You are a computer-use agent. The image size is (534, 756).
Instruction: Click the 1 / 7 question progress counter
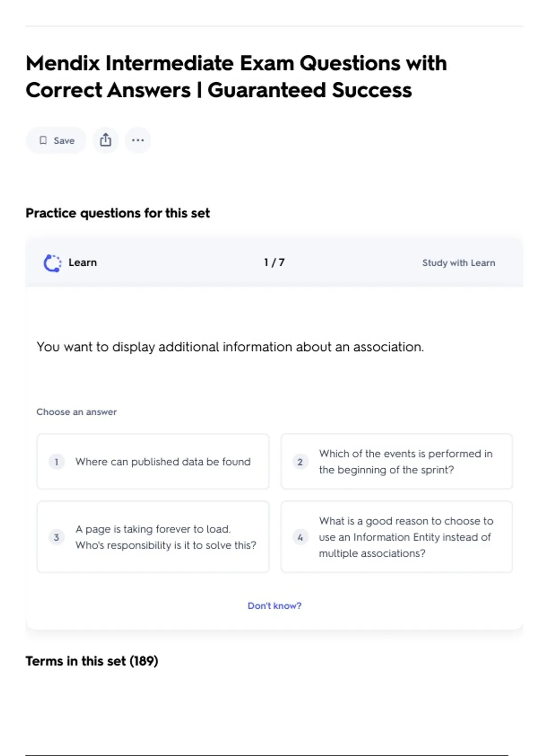(x=274, y=262)
